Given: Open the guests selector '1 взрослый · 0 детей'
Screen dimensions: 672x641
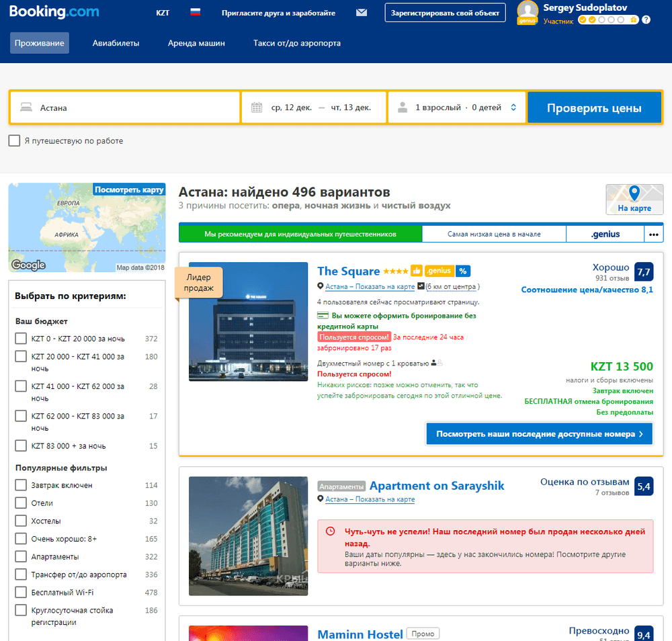Looking at the screenshot, I should click(x=457, y=108).
